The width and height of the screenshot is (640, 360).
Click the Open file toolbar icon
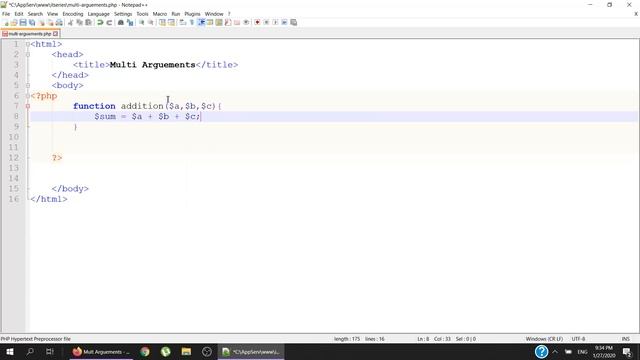coord(14,22)
